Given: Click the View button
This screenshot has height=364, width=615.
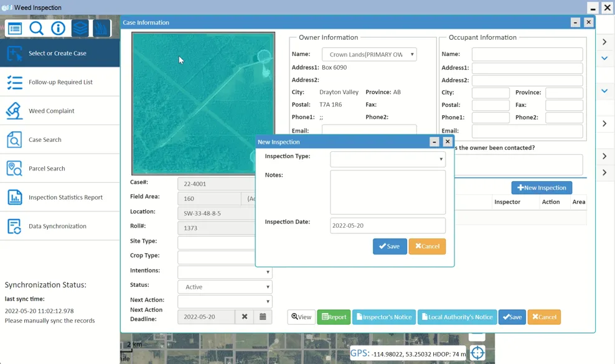Looking at the screenshot, I should [x=301, y=317].
